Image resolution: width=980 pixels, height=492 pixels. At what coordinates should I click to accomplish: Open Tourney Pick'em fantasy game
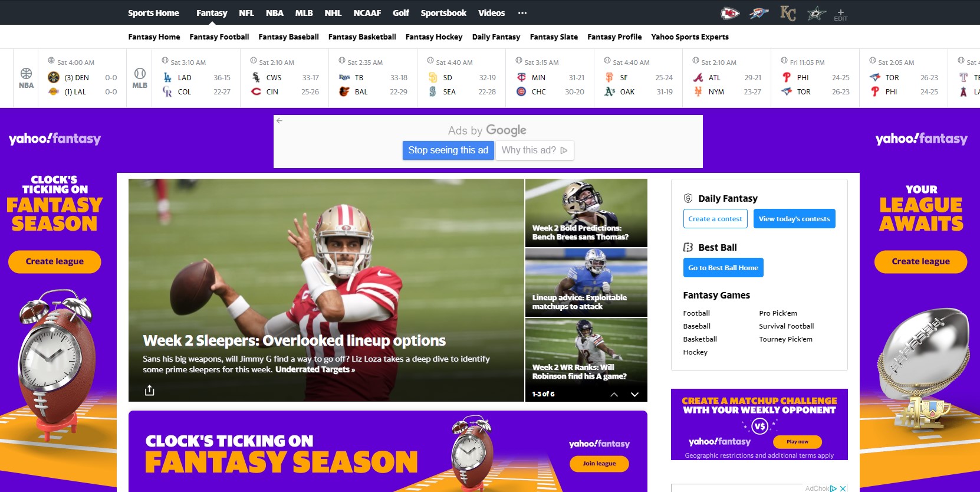pos(785,339)
